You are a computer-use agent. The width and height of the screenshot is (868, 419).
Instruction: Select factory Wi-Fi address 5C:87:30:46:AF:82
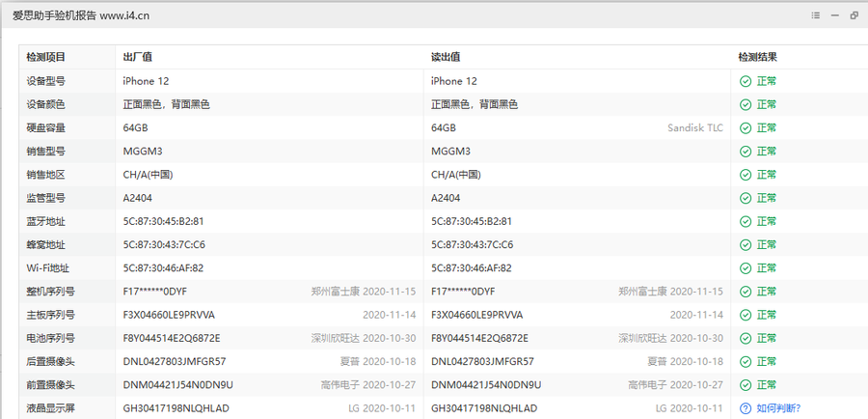point(163,268)
